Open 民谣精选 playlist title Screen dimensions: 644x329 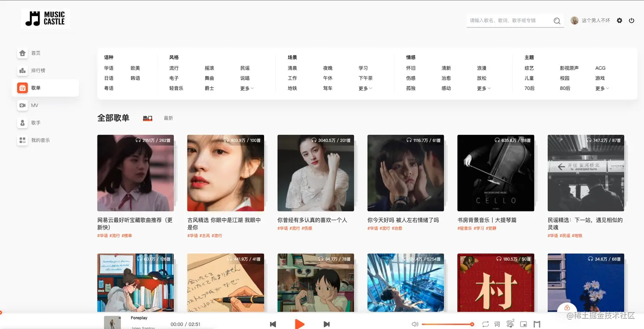tap(585, 224)
